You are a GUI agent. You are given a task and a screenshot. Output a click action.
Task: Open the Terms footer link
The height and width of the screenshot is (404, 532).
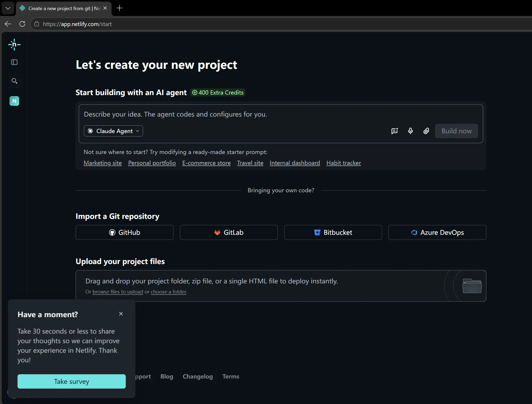tap(231, 376)
